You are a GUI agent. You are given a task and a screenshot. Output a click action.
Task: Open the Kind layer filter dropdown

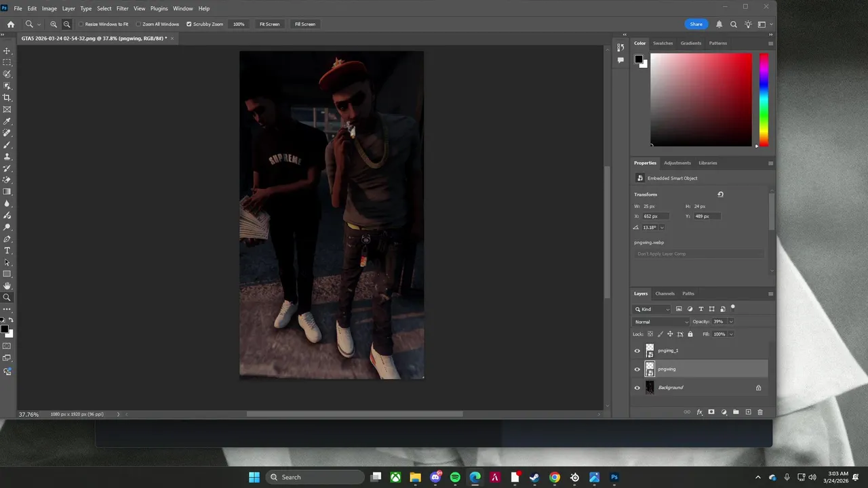pyautogui.click(x=652, y=309)
